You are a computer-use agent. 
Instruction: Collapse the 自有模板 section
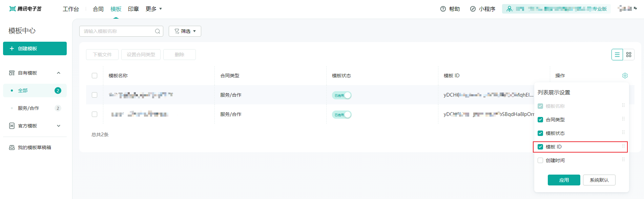59,73
